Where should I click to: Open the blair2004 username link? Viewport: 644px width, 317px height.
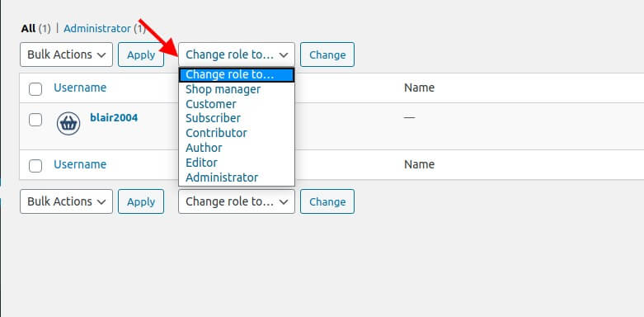point(114,118)
